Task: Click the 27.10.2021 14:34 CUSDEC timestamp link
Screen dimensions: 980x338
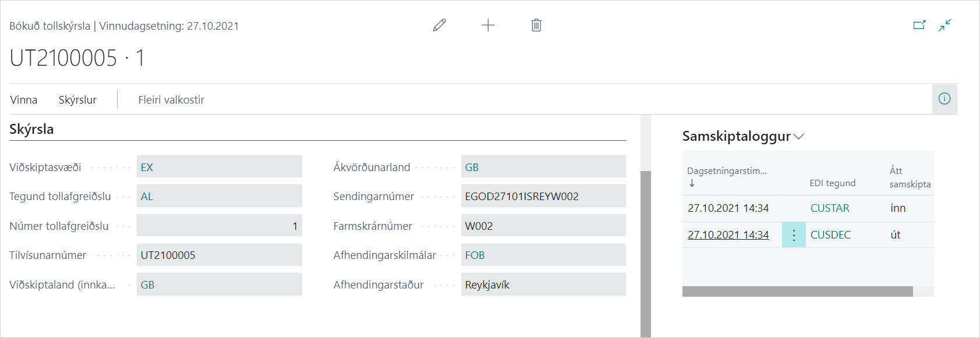Action: coord(728,235)
